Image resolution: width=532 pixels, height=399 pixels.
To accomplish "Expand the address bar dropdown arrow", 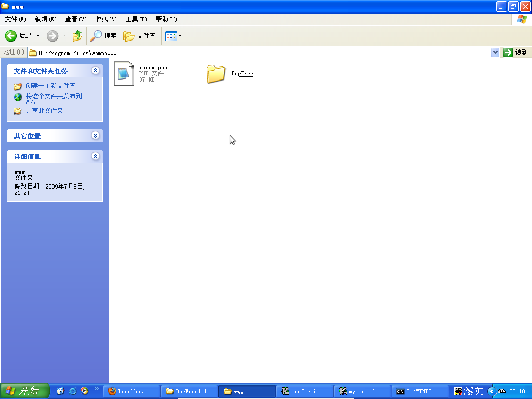I will (x=495, y=52).
